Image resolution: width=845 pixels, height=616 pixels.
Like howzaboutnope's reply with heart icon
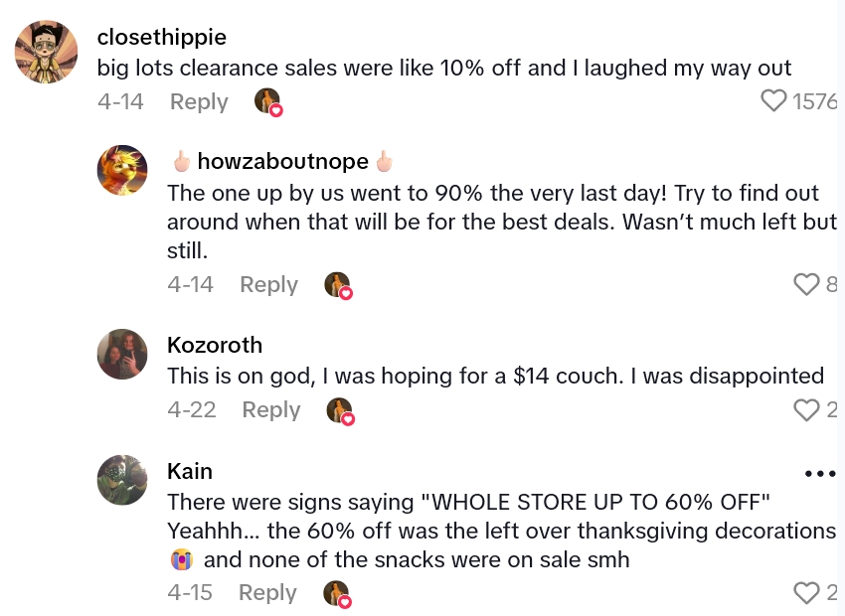tap(806, 285)
